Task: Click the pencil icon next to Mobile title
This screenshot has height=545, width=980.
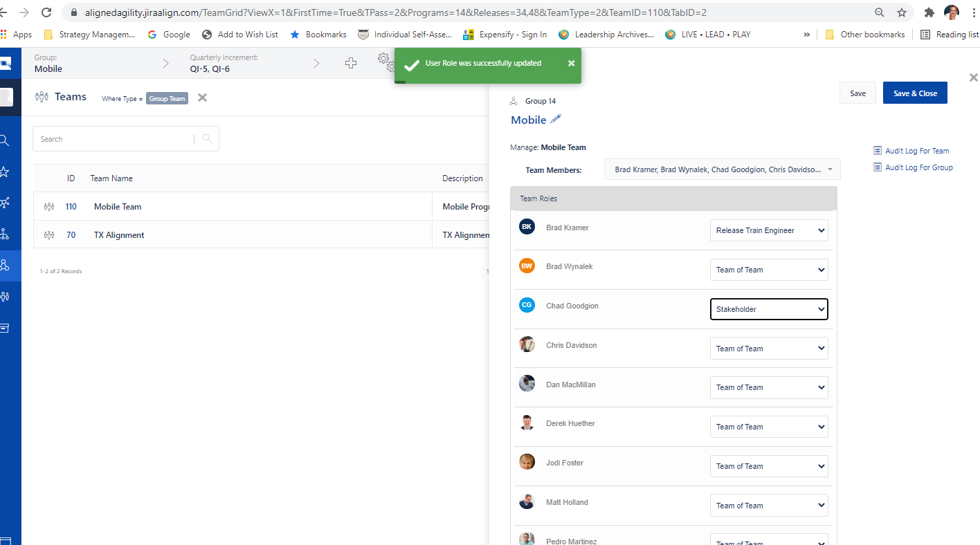Action: click(x=556, y=119)
